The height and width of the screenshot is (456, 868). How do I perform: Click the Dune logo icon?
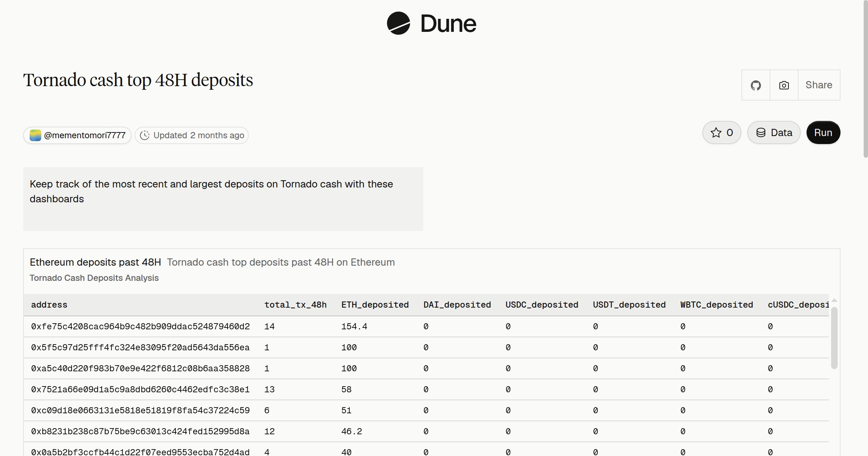click(398, 23)
